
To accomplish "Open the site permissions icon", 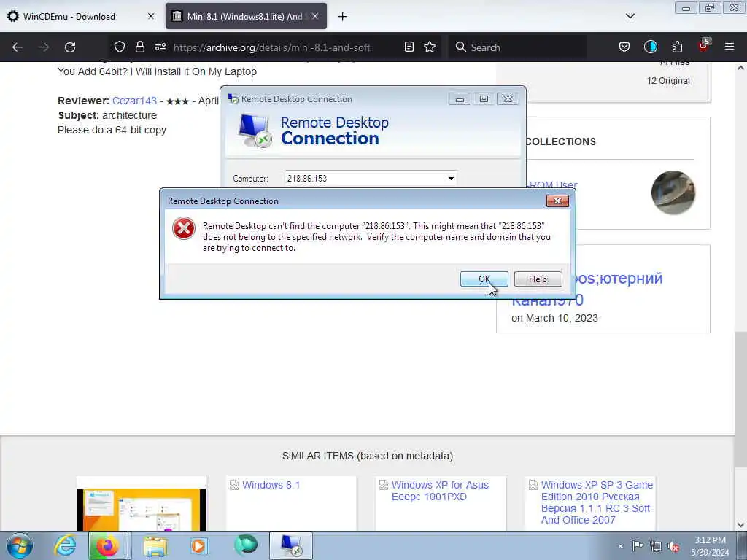I will [160, 47].
